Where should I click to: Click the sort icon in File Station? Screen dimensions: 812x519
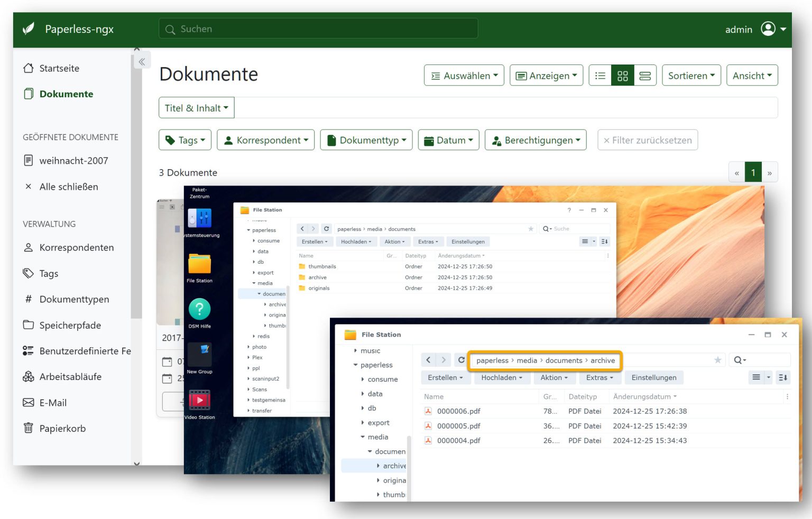click(783, 377)
